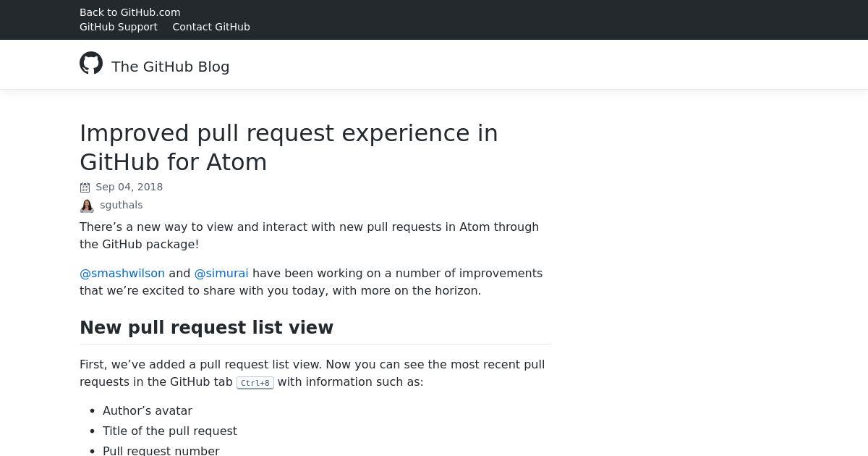Screen dimensions: 868x456
Task: Click the Pull request number list item
Action: click(161, 450)
